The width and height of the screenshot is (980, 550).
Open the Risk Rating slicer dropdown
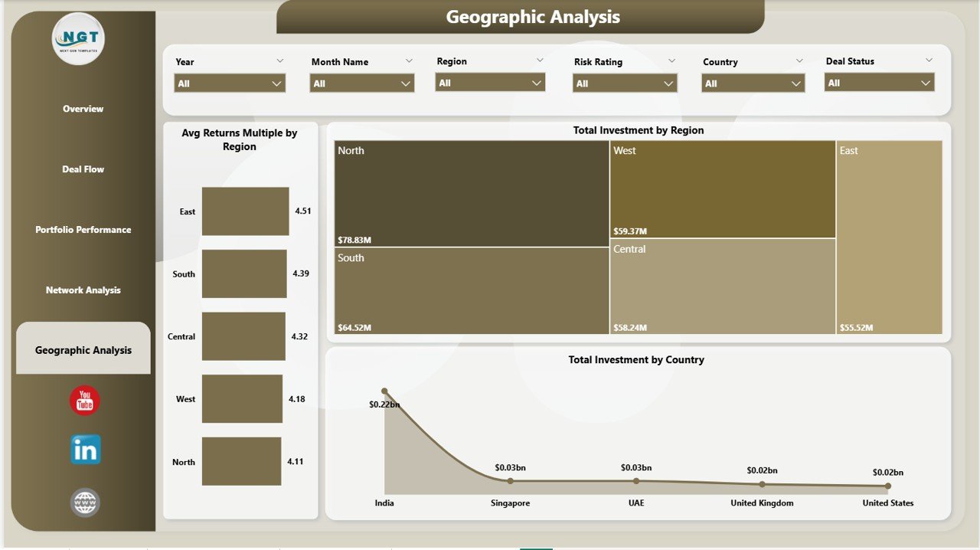point(625,83)
